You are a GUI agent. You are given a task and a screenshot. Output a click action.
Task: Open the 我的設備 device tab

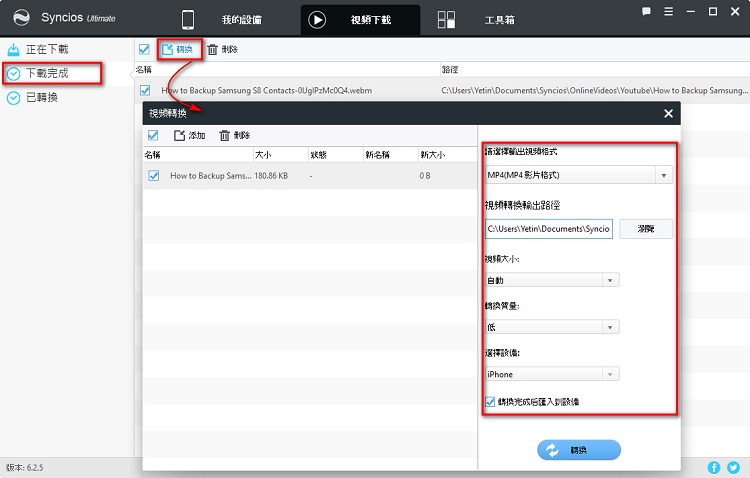coord(242,20)
